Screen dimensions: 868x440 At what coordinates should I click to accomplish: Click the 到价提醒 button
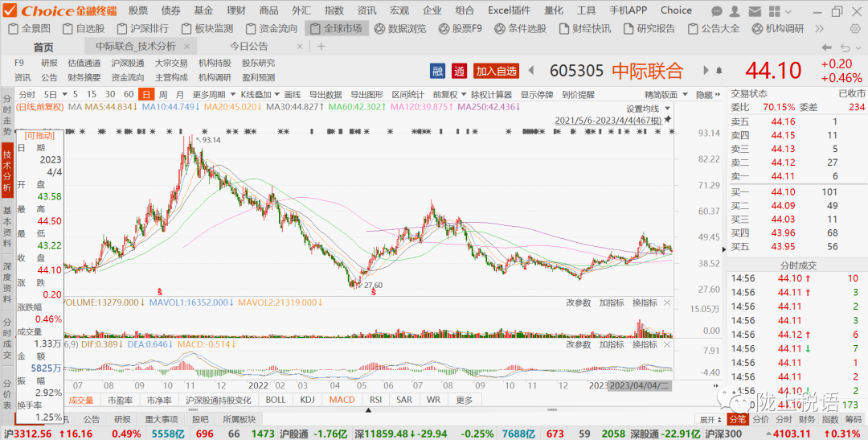click(578, 95)
